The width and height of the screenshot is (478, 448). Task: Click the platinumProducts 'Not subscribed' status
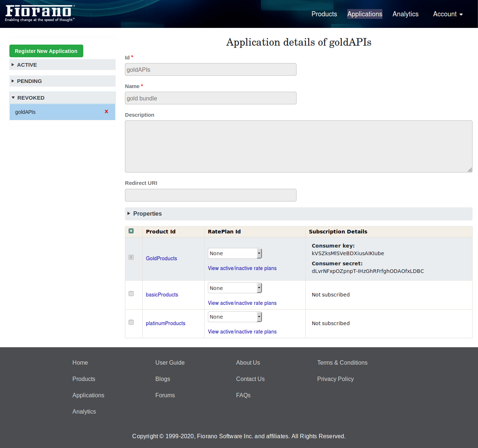click(x=331, y=323)
